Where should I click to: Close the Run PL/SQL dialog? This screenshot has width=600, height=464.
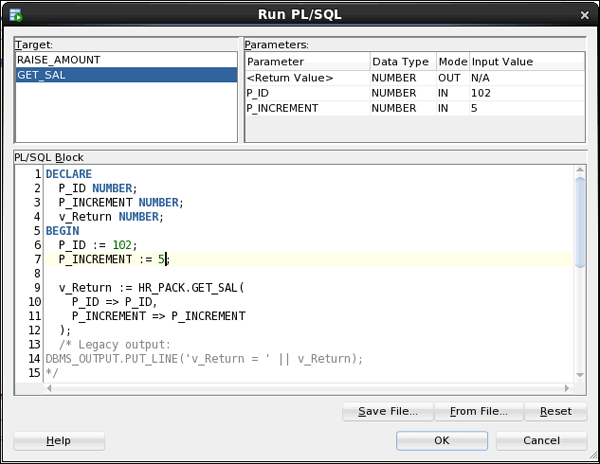pos(584,15)
